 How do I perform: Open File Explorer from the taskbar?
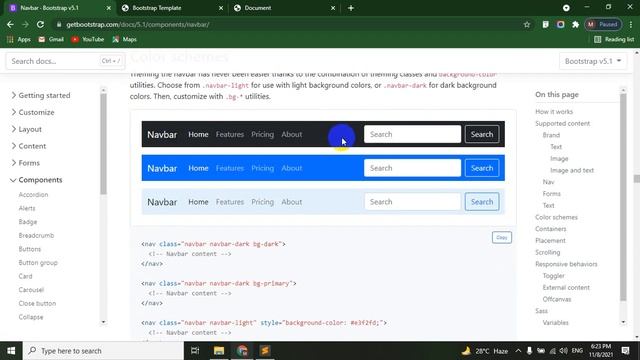[219, 351]
